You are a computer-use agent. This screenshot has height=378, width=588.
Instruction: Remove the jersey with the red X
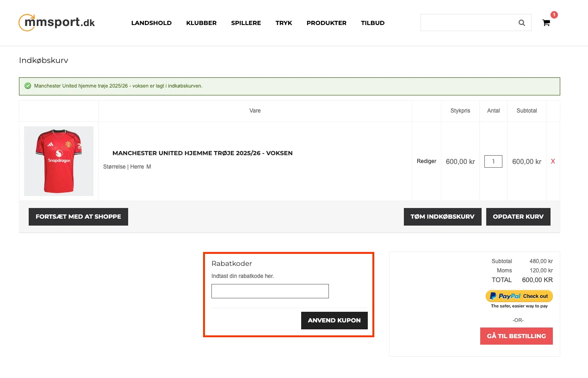553,161
